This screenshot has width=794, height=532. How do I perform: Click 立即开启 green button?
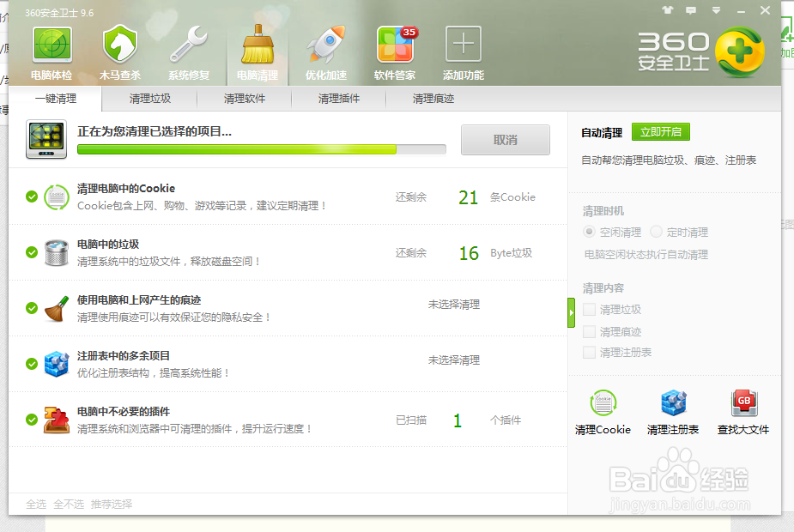click(661, 132)
